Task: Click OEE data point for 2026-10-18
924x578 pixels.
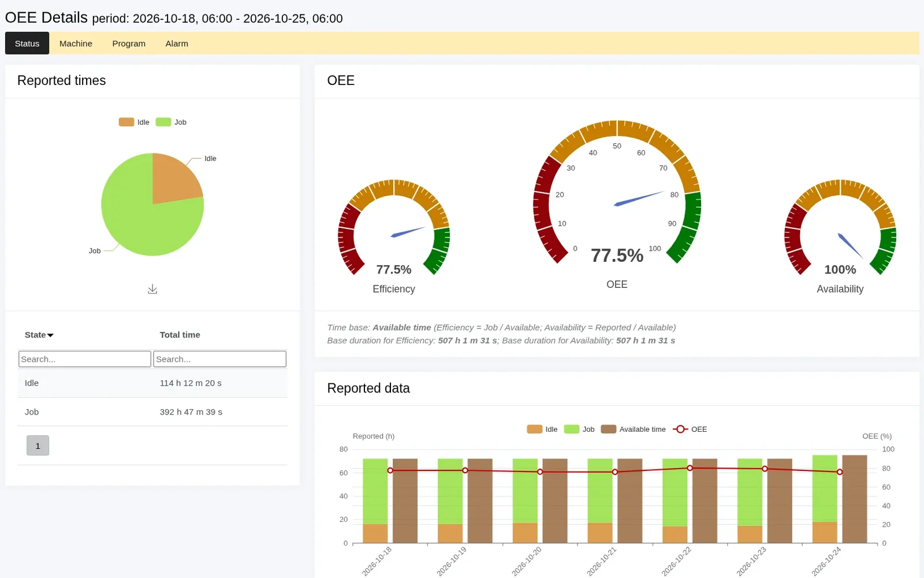Action: 390,470
